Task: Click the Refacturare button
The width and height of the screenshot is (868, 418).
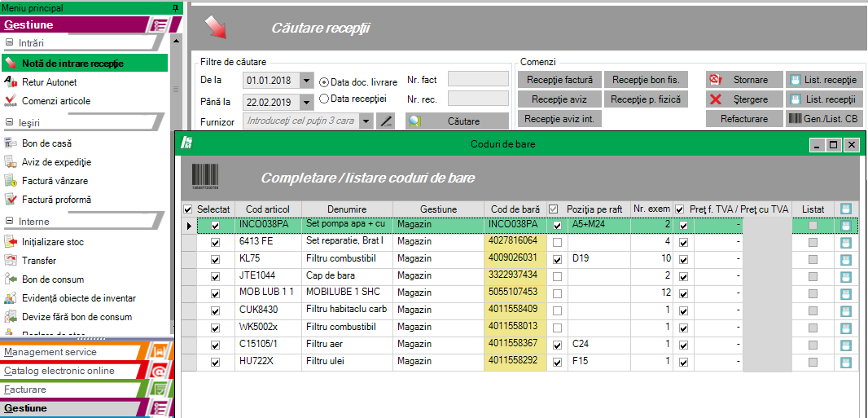Action: click(744, 119)
